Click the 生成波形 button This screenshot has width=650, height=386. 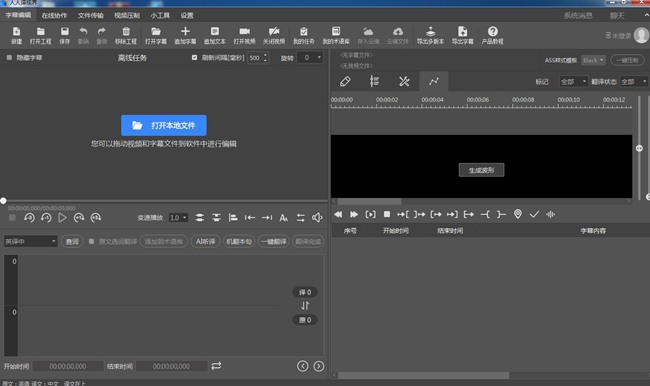pos(481,170)
